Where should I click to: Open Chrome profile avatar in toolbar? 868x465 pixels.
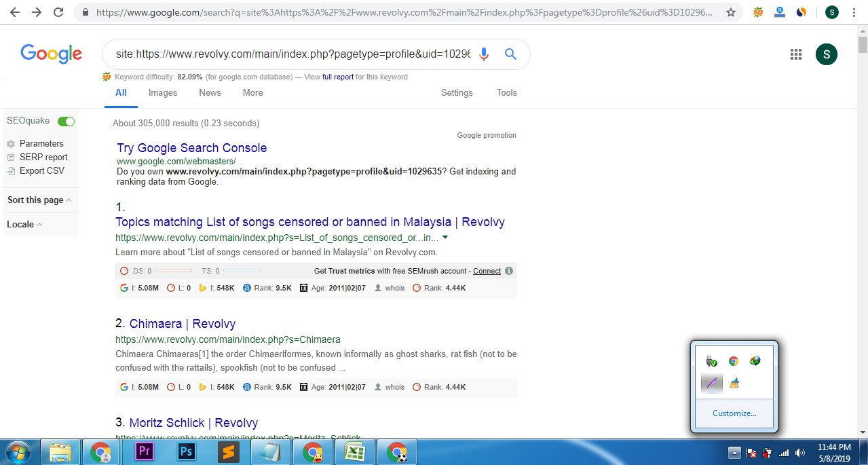831,12
